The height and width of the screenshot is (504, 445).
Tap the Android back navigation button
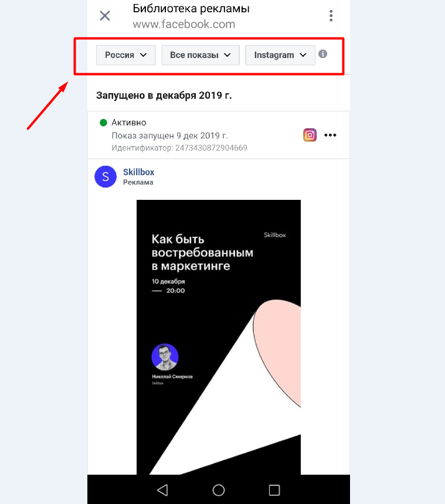[162, 490]
